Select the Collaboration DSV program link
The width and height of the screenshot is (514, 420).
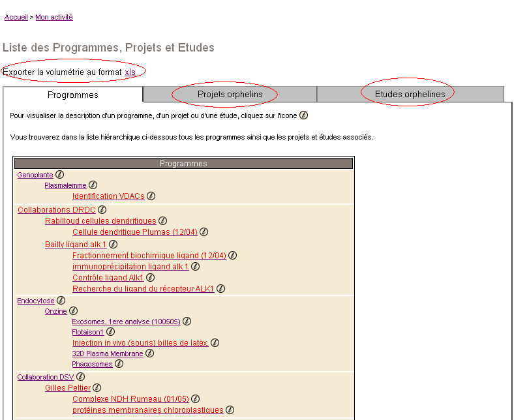[46, 377]
